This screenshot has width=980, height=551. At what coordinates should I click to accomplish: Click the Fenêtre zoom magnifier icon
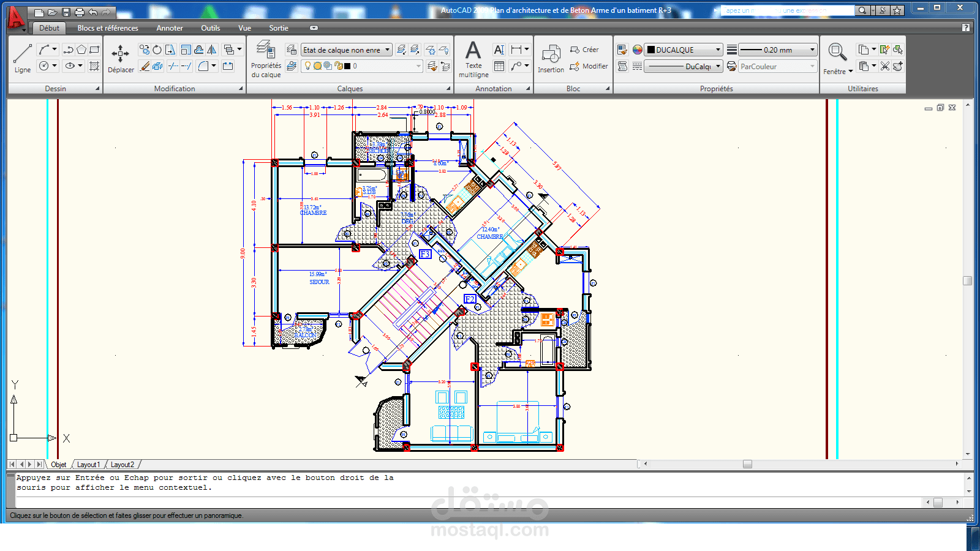tap(837, 52)
